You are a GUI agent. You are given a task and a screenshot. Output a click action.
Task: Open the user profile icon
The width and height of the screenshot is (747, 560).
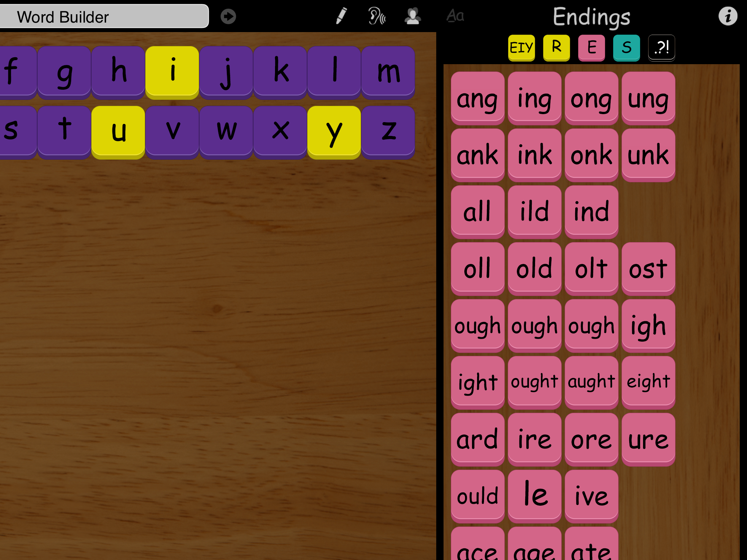pos(413,16)
